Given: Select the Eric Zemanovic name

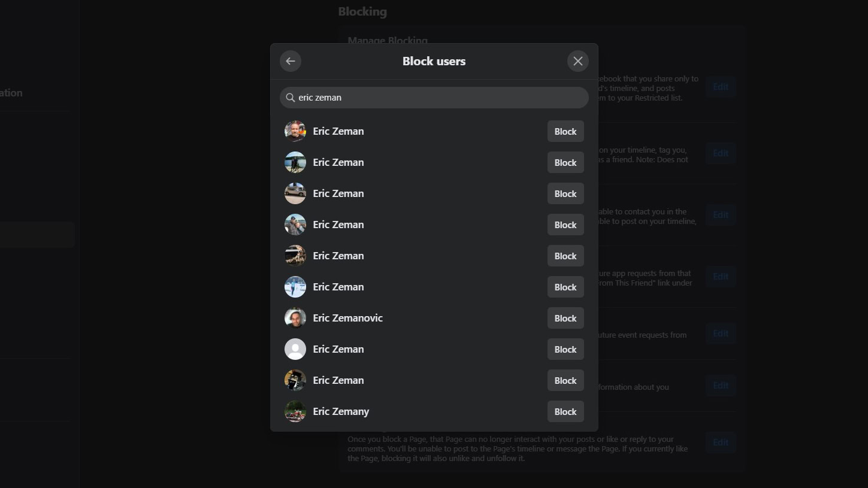Looking at the screenshot, I should click(347, 319).
